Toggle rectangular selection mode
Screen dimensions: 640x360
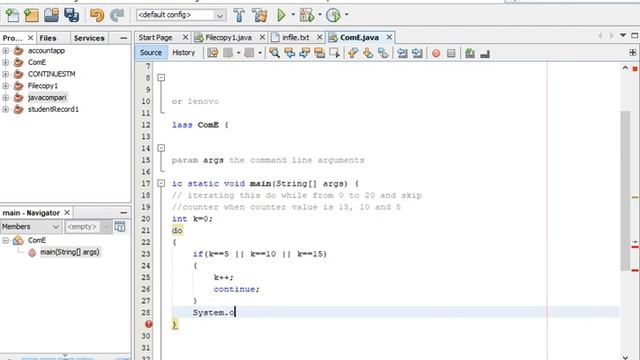point(334,53)
